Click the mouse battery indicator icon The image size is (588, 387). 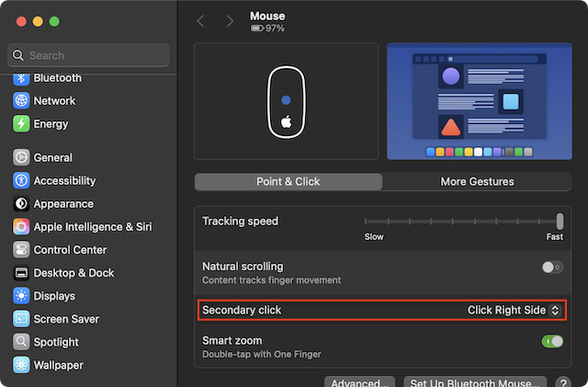257,28
